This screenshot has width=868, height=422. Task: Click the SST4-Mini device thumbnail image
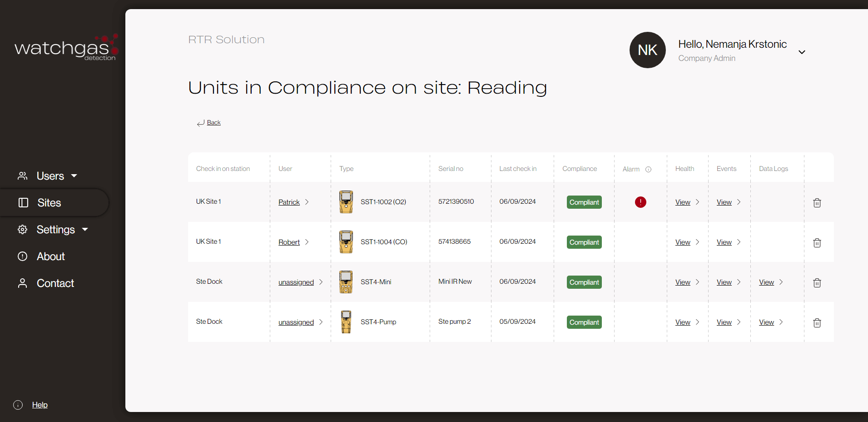(346, 281)
